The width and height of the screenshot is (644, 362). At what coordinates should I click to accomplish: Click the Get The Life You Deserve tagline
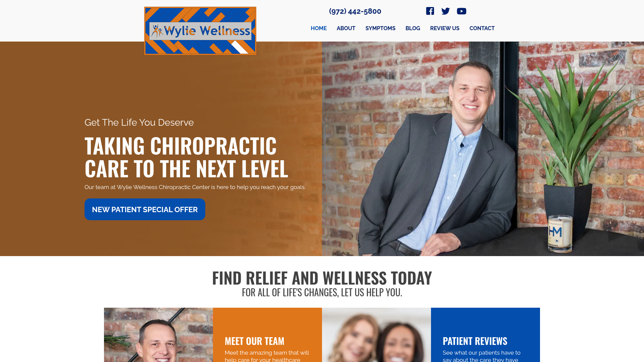[x=139, y=123]
